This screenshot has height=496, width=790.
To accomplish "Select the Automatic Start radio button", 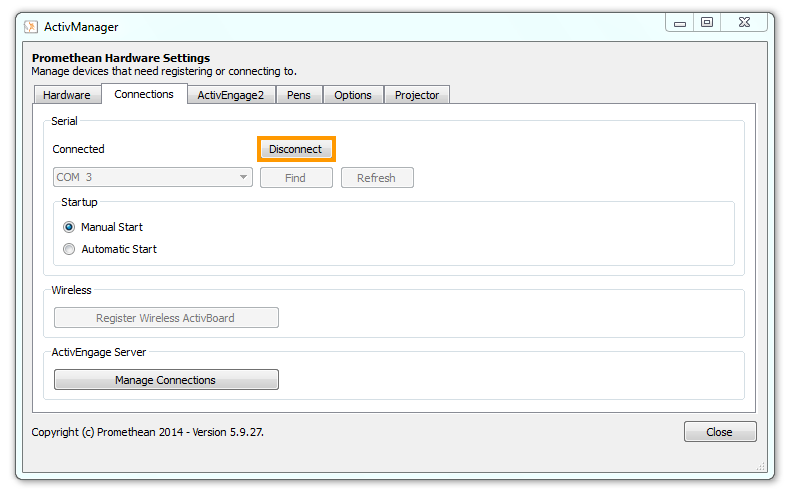I will [x=69, y=249].
